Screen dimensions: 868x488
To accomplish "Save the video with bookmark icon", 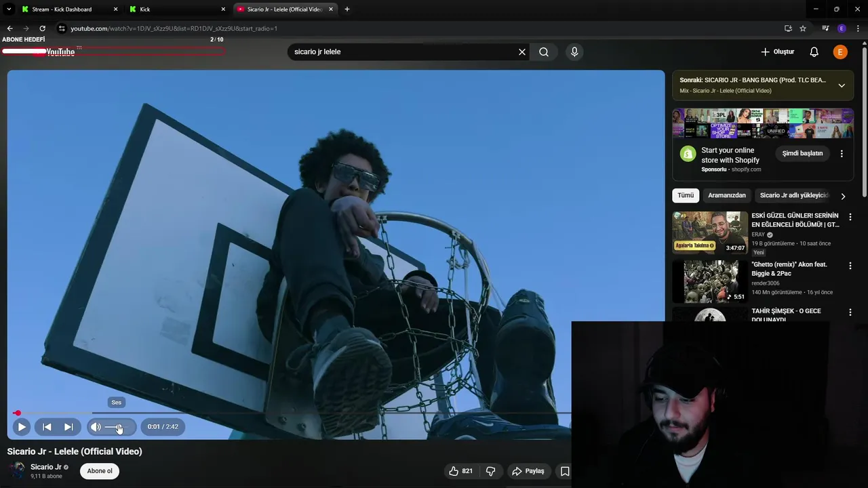I will (564, 471).
